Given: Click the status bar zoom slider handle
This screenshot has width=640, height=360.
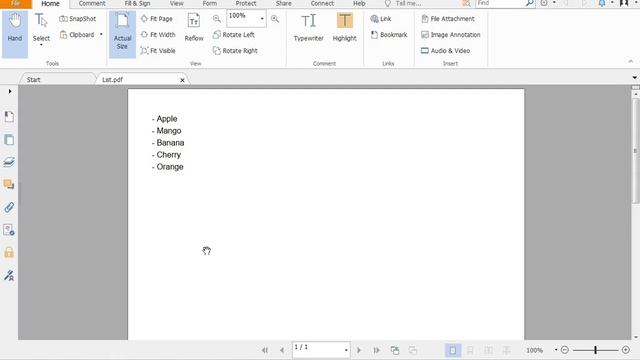Looking at the screenshot, I should tap(596, 350).
